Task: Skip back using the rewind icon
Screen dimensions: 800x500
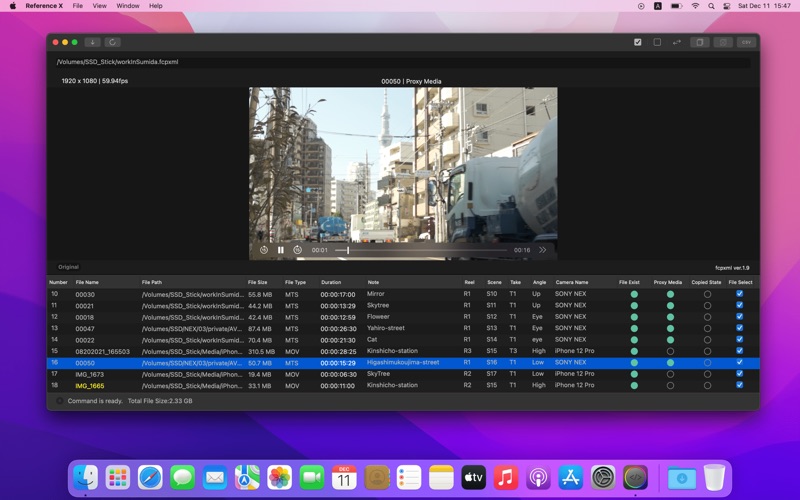Action: (x=264, y=250)
